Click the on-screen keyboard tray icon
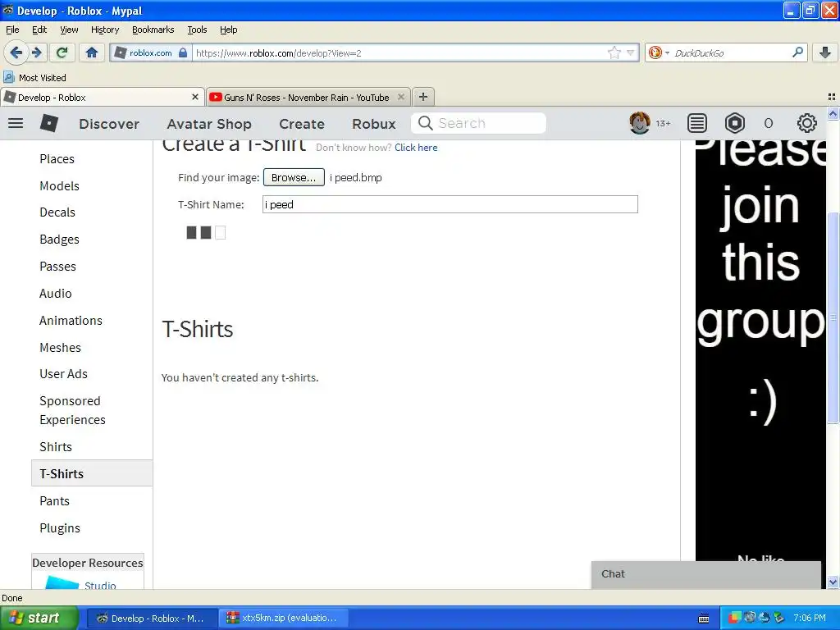 pos(704,619)
